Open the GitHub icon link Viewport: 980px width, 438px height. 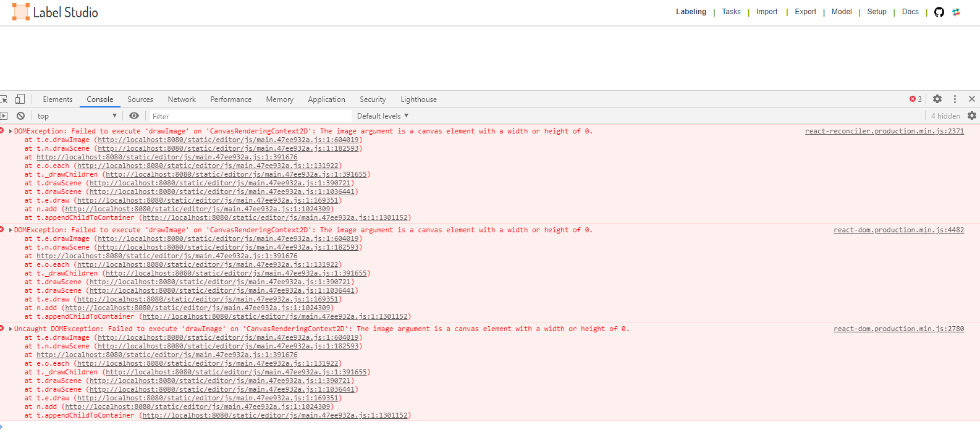(939, 12)
